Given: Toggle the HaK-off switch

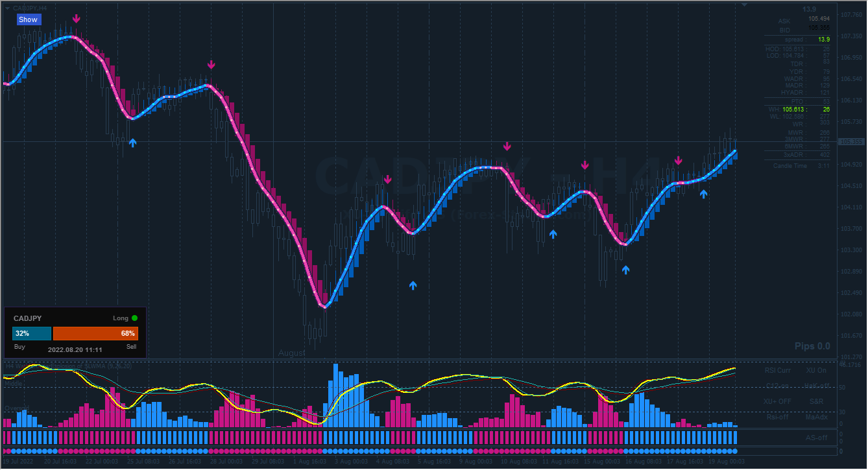Looking at the screenshot, I should [x=816, y=386].
